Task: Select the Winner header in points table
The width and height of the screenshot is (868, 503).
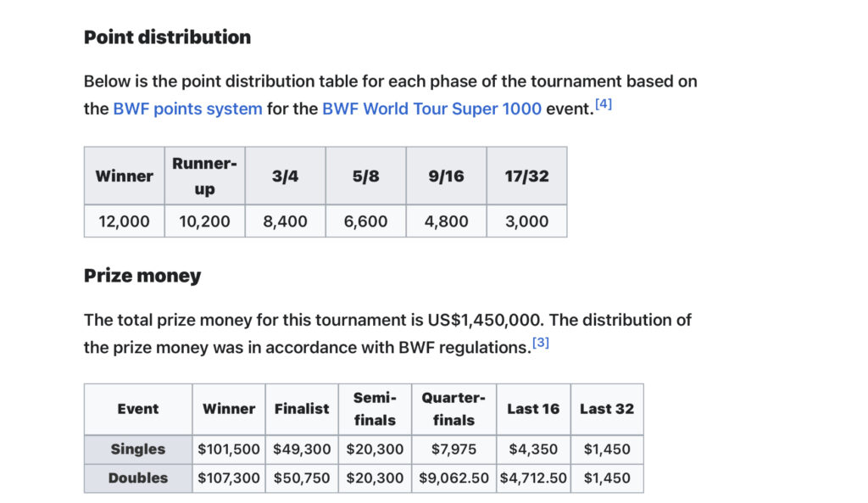Action: coord(124,176)
